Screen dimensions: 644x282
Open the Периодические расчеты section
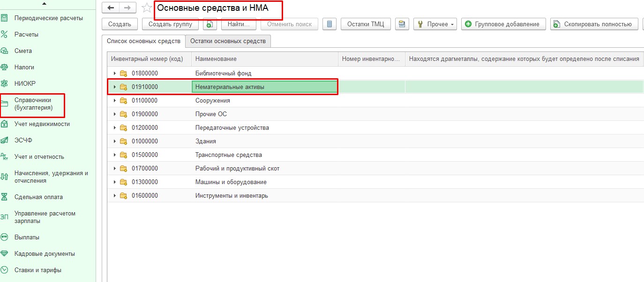[x=49, y=18]
